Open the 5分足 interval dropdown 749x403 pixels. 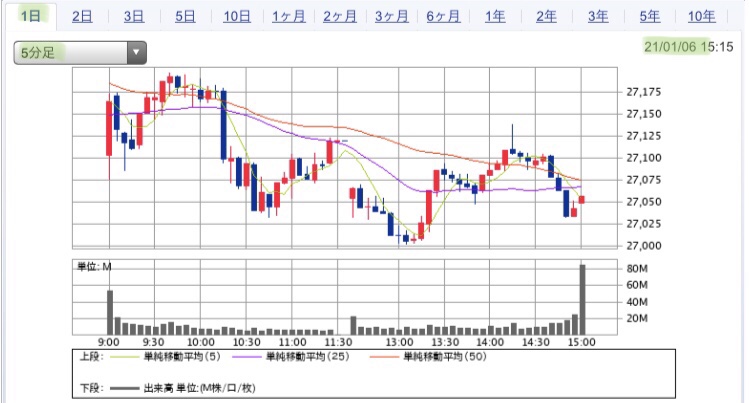click(x=80, y=53)
